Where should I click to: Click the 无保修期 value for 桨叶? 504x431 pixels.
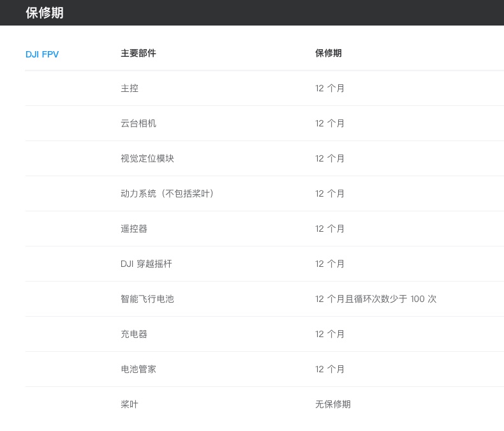click(332, 404)
